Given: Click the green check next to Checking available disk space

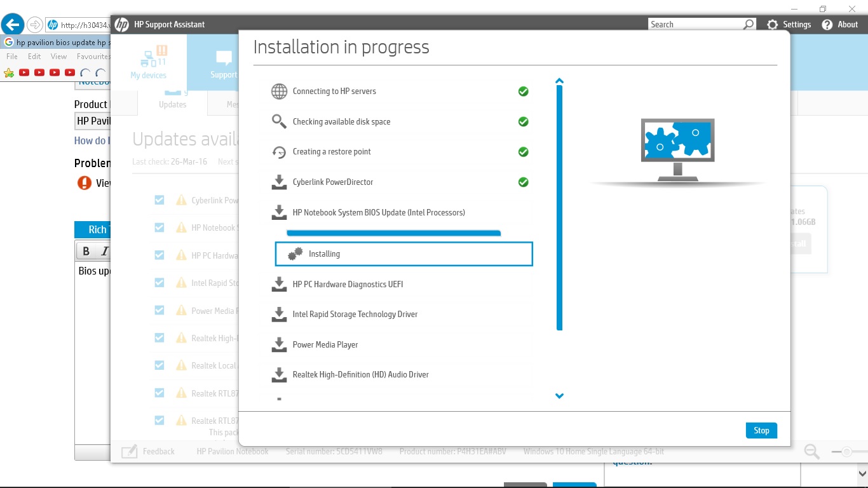Looking at the screenshot, I should pyautogui.click(x=524, y=121).
